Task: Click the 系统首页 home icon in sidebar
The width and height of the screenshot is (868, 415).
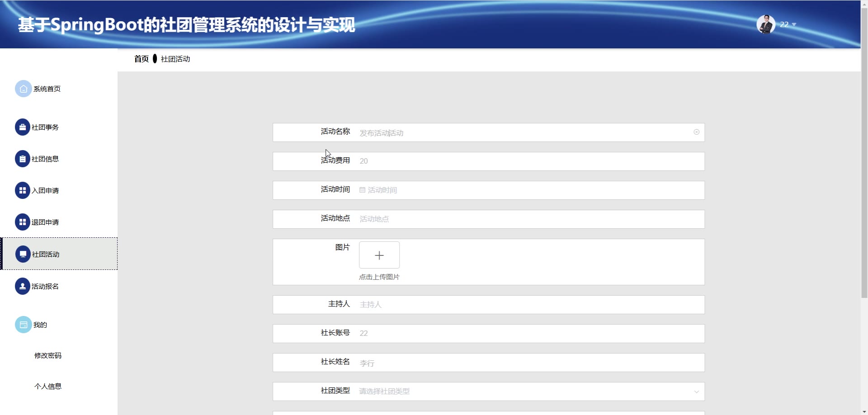Action: click(x=24, y=89)
